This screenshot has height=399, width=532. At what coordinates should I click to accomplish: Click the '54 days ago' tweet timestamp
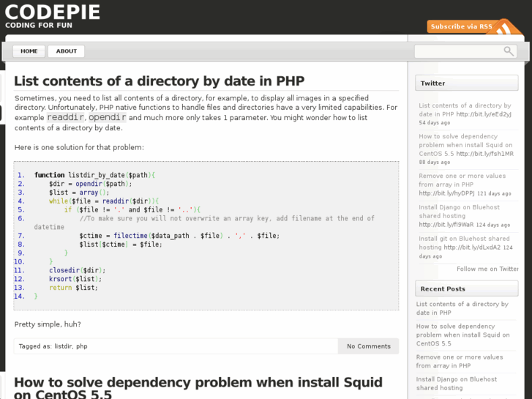click(434, 123)
